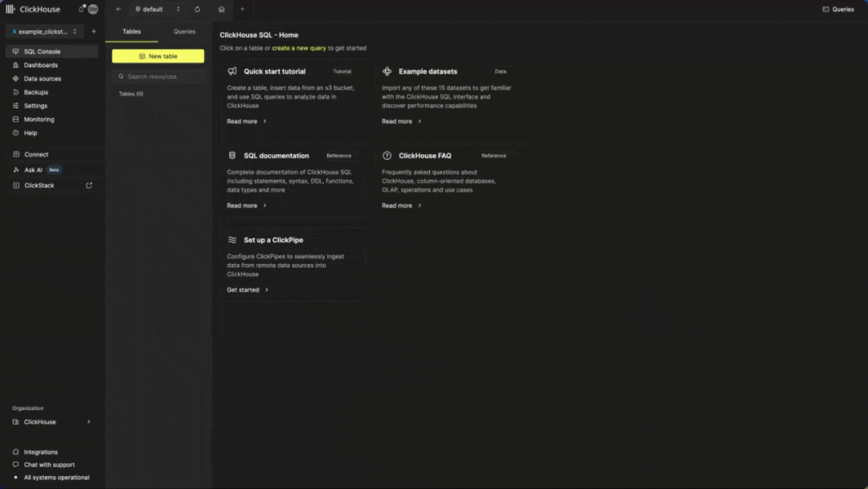
Task: Click the Set up a ClickPipe title
Action: (x=273, y=240)
